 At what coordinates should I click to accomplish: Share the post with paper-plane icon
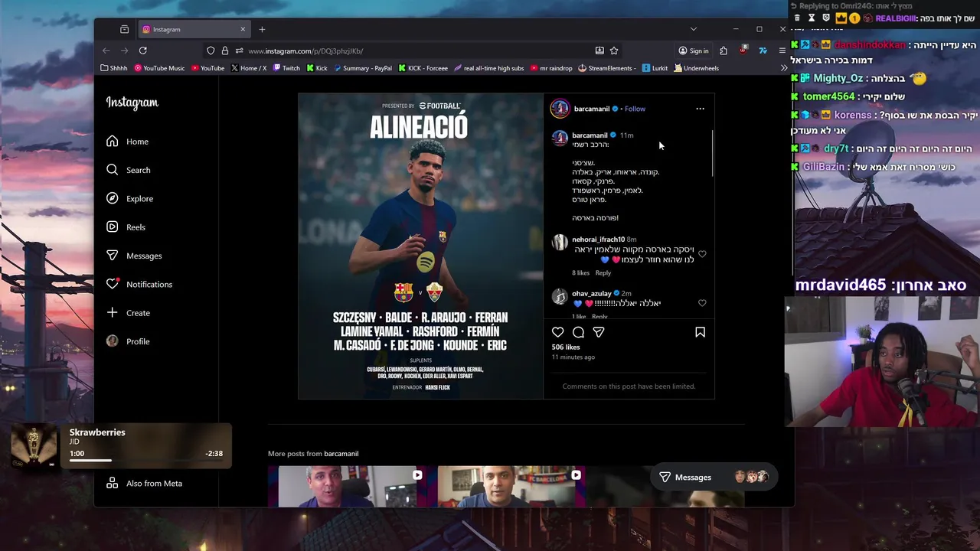[599, 332]
